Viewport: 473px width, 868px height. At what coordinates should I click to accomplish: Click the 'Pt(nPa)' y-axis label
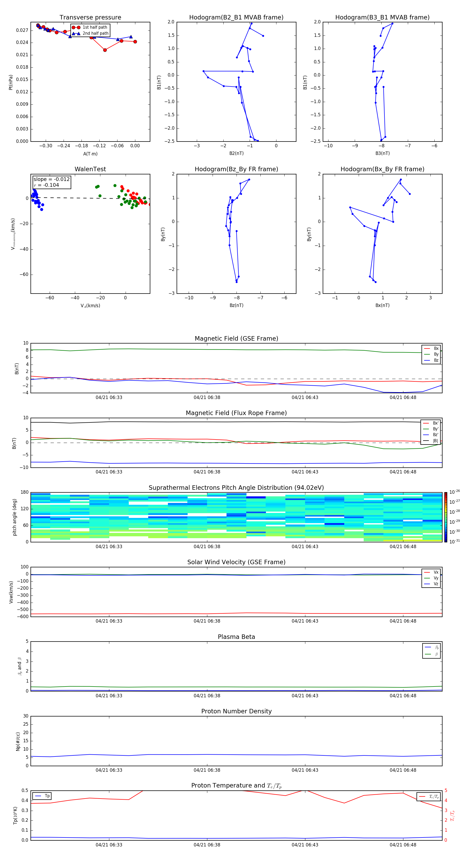(x=11, y=82)
